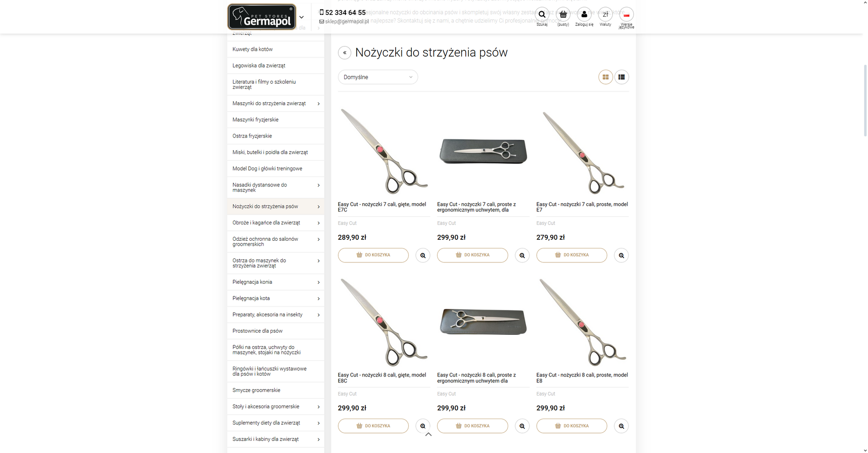
Task: View E7C curved scissors product image
Action: pyautogui.click(x=384, y=152)
